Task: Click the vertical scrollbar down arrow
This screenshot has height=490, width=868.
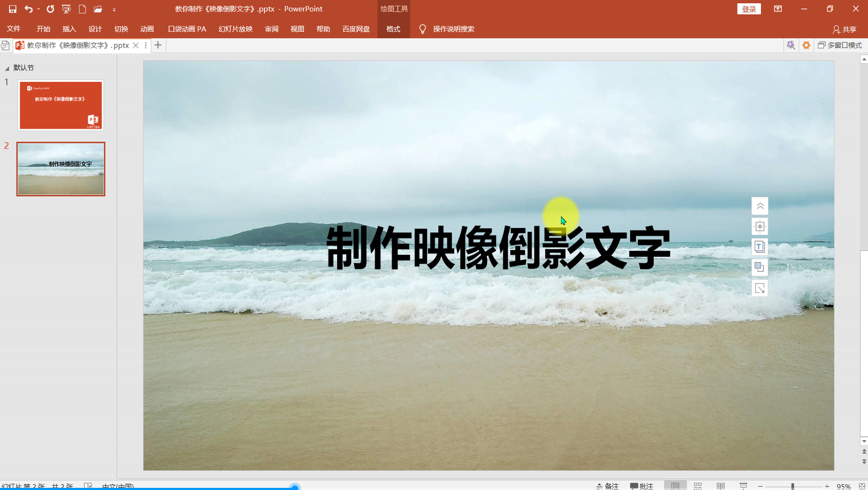Action: (864, 441)
